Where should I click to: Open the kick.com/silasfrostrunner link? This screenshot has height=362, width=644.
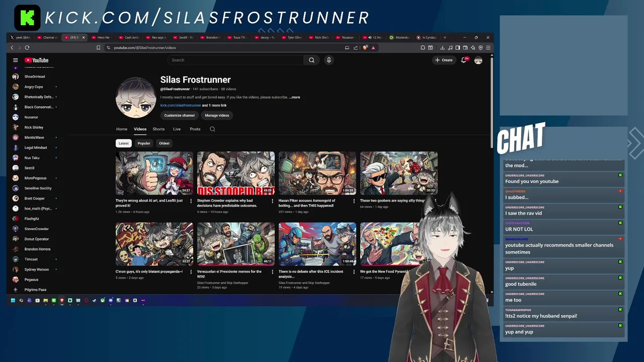(181, 106)
